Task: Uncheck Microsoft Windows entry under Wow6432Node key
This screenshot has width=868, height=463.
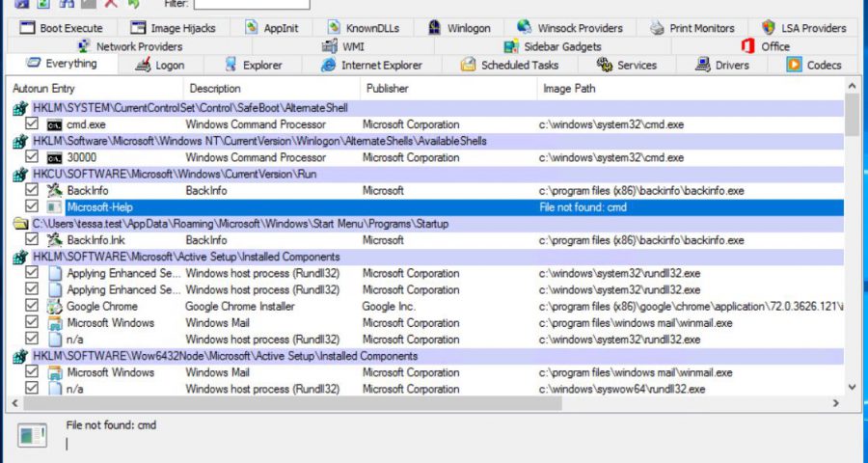Action: (x=32, y=371)
